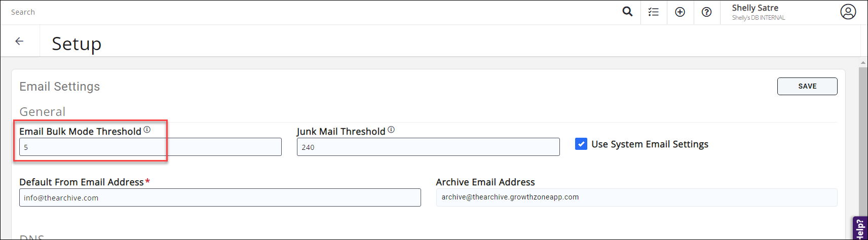The height and width of the screenshot is (240, 868).
Task: Uncheck Use System Email Settings checkbox
Action: 581,144
